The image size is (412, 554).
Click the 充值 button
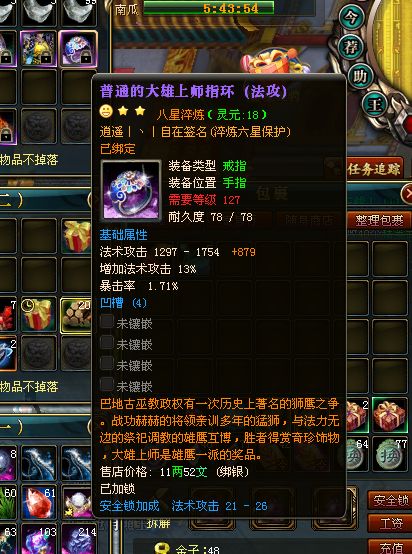[x=390, y=547]
